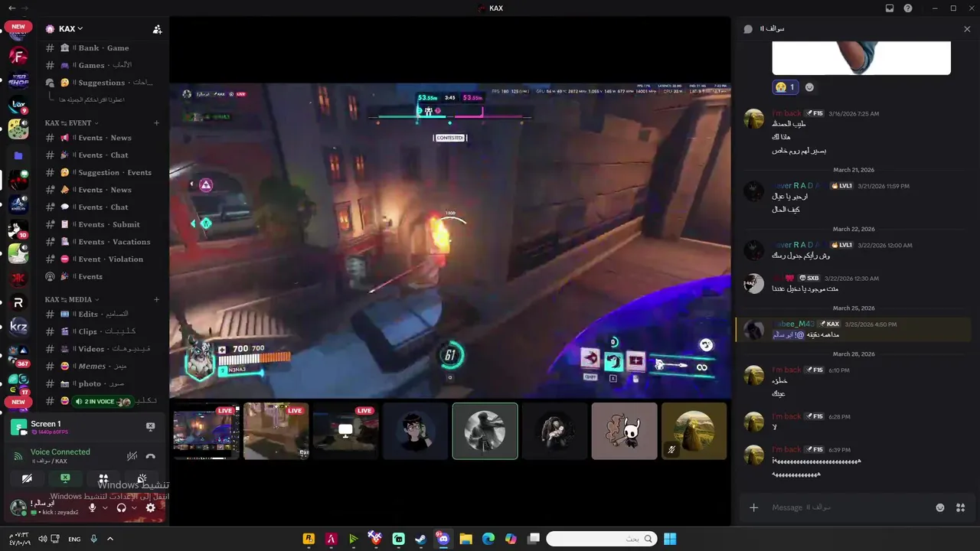Show hidden tray icons chevron
The height and width of the screenshot is (551, 980).
pos(110,540)
